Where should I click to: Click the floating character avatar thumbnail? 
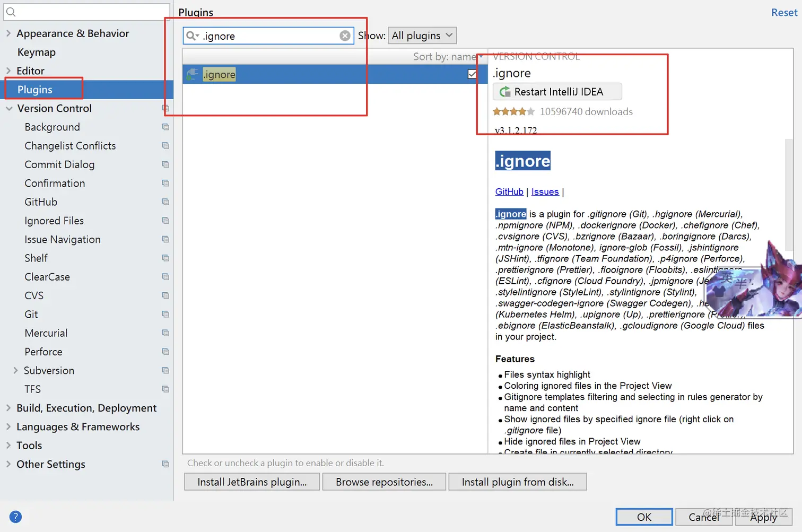click(754, 281)
